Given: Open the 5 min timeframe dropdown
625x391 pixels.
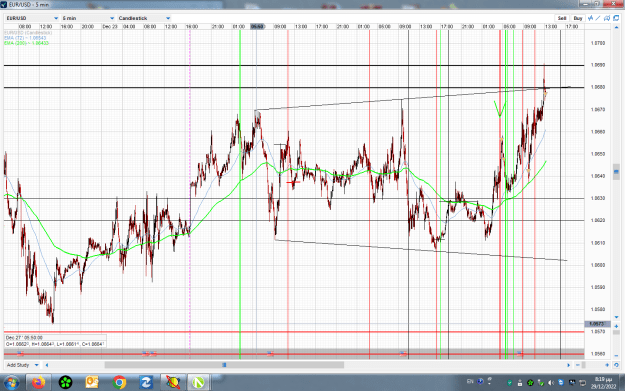Looking at the screenshot, I should [88, 18].
